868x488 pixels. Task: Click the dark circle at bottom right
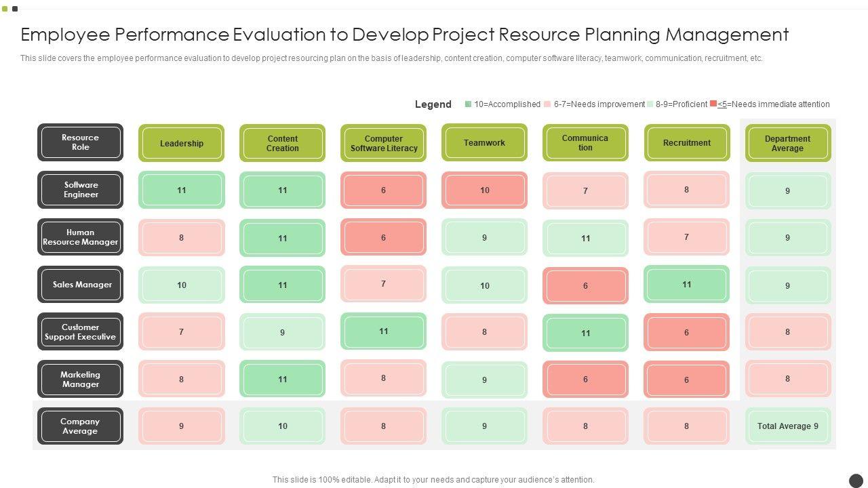coord(856,480)
